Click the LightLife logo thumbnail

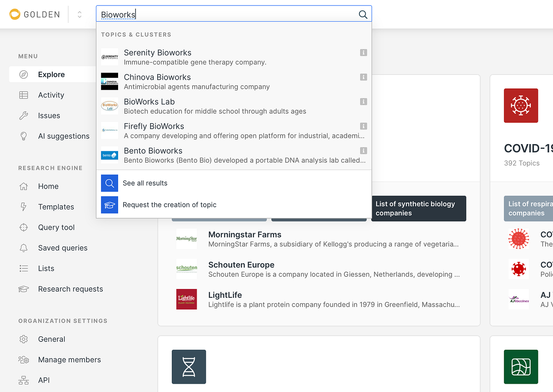(x=186, y=299)
